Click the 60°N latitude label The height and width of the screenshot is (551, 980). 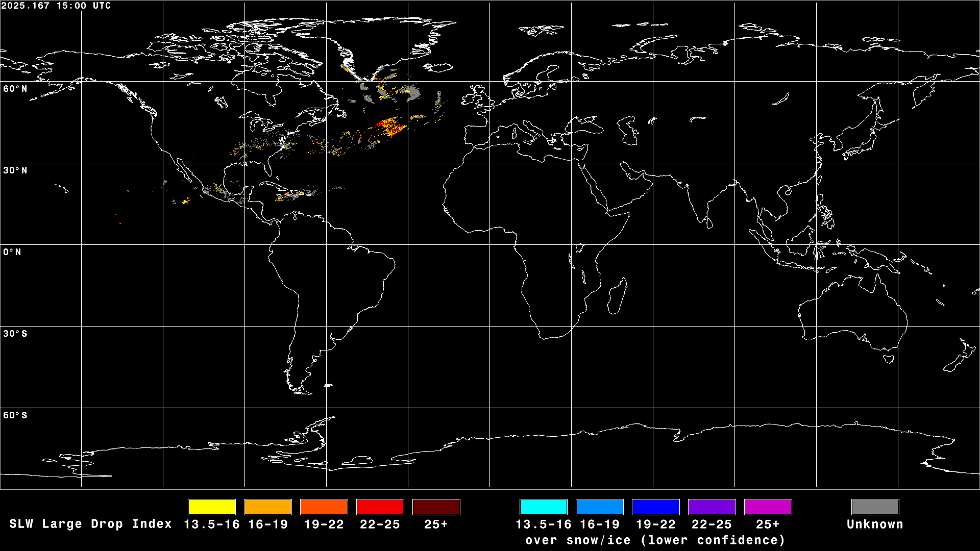[x=15, y=89]
